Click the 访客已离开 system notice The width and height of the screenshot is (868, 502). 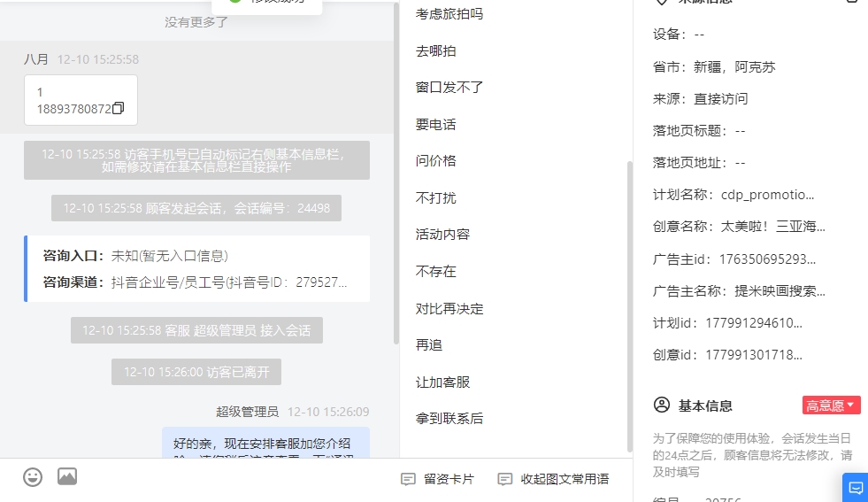[196, 372]
